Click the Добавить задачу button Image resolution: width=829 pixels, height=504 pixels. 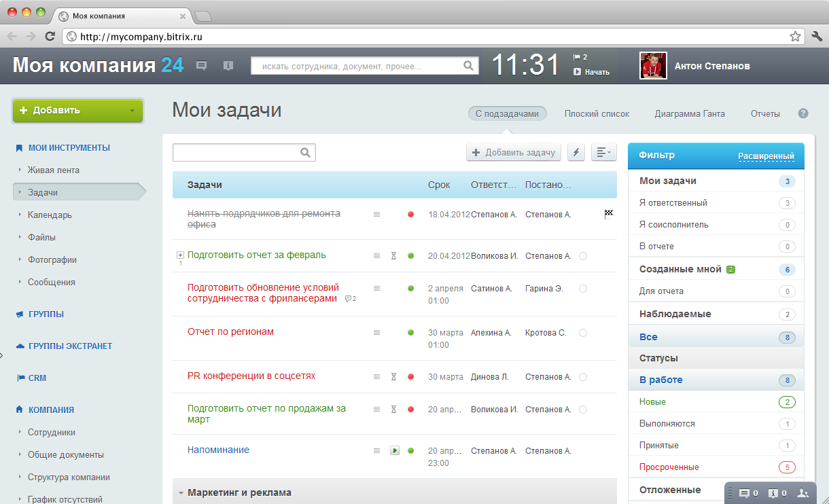(x=514, y=153)
